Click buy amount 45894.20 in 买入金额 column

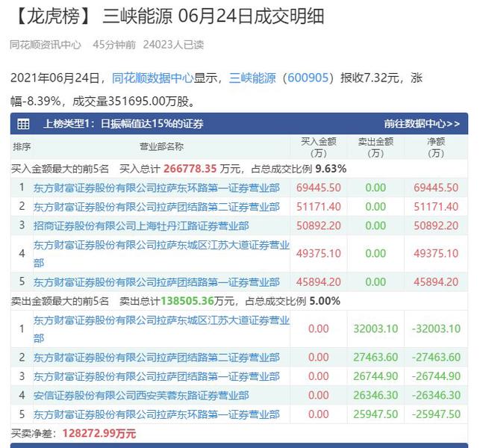[x=318, y=281]
